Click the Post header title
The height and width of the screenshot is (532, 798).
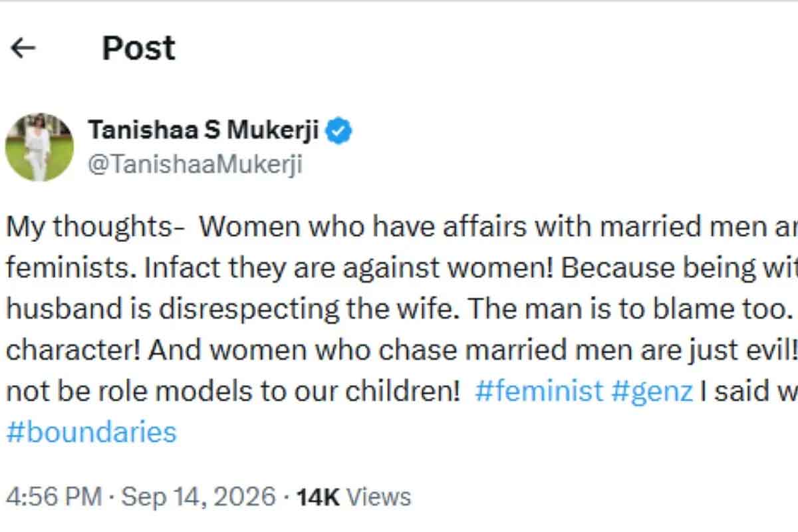coord(138,49)
